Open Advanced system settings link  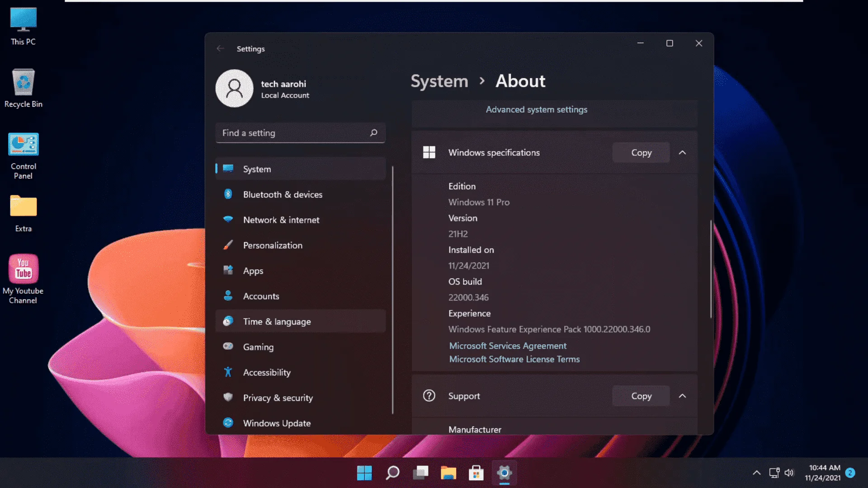(x=537, y=109)
